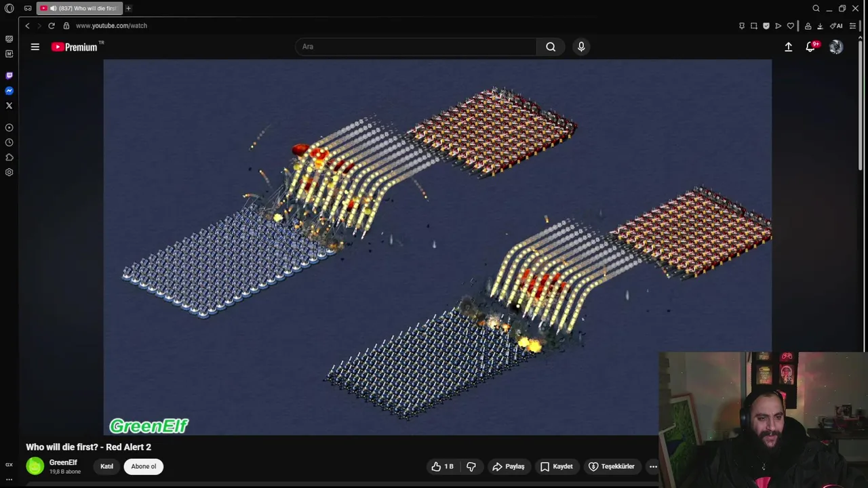Search tabs with top magnifier icon
Image resolution: width=868 pixels, height=488 pixels.
816,8
